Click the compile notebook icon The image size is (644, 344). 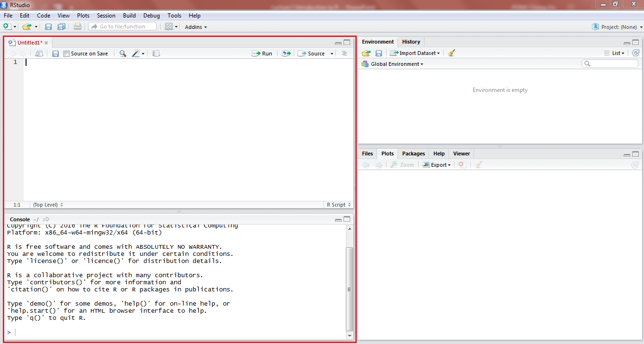(x=157, y=54)
